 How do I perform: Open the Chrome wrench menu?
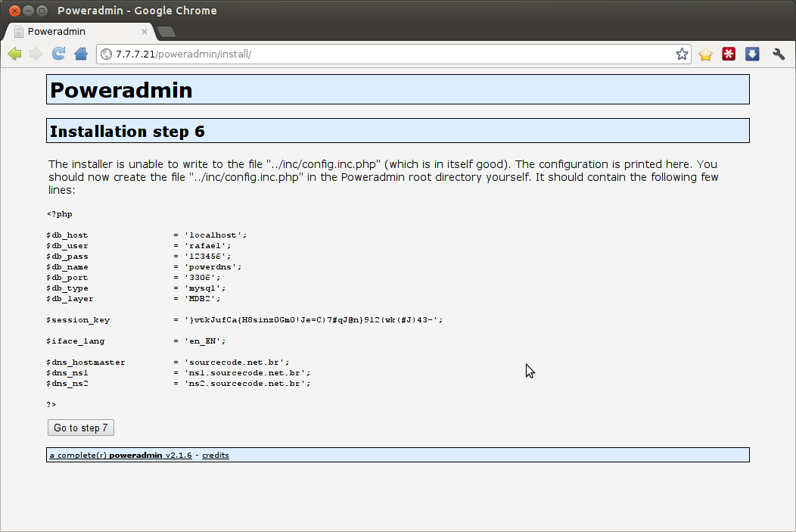tap(779, 54)
